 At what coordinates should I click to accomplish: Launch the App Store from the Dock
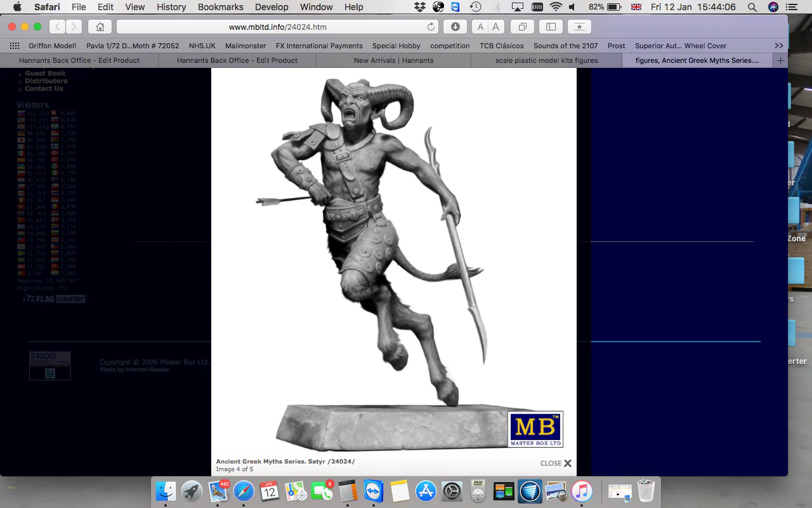click(x=426, y=491)
